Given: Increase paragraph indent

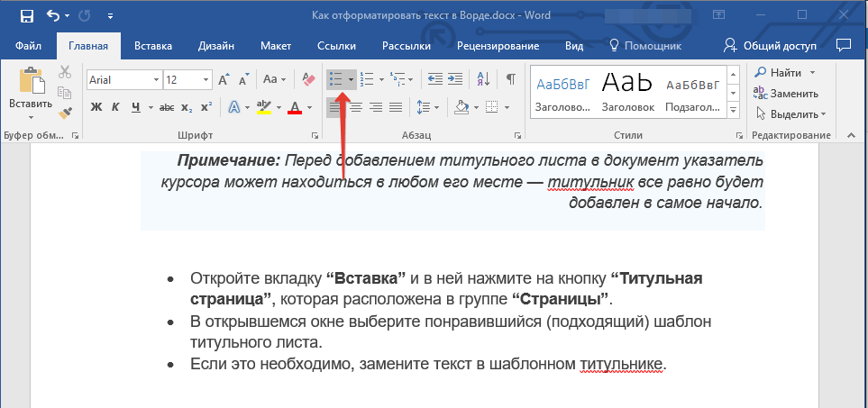Looking at the screenshot, I should click(454, 79).
